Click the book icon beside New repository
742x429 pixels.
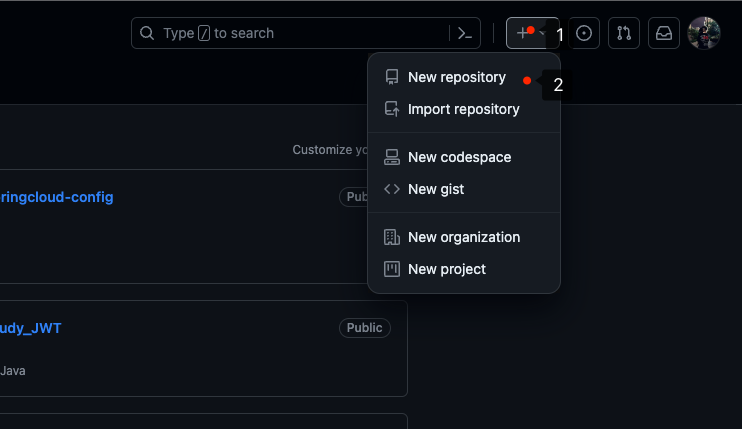tap(392, 77)
